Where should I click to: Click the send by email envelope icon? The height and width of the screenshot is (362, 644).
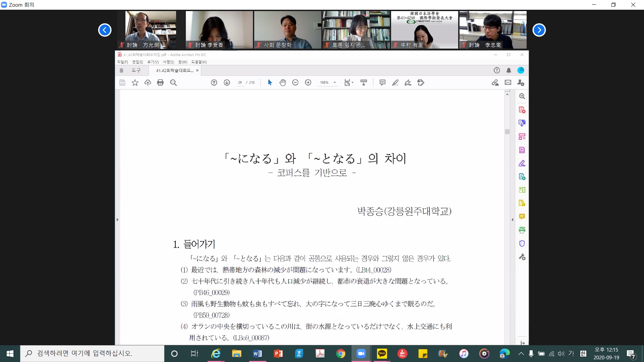(x=508, y=82)
